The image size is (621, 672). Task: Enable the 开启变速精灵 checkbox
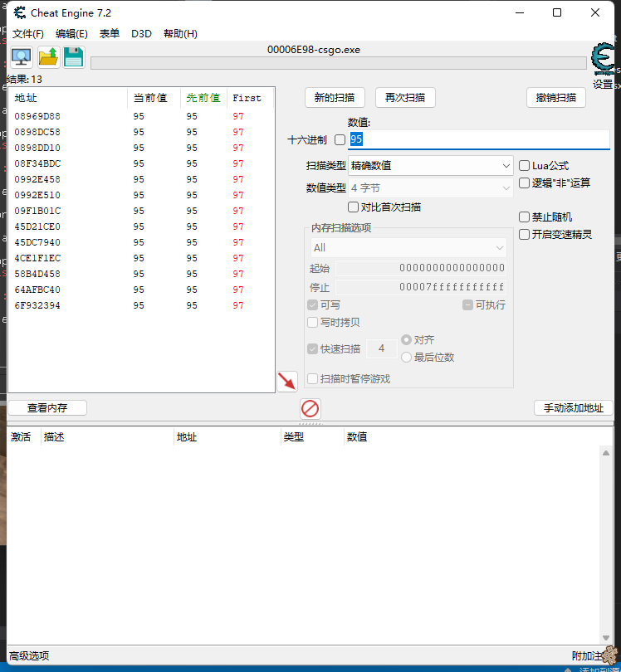[524, 235]
